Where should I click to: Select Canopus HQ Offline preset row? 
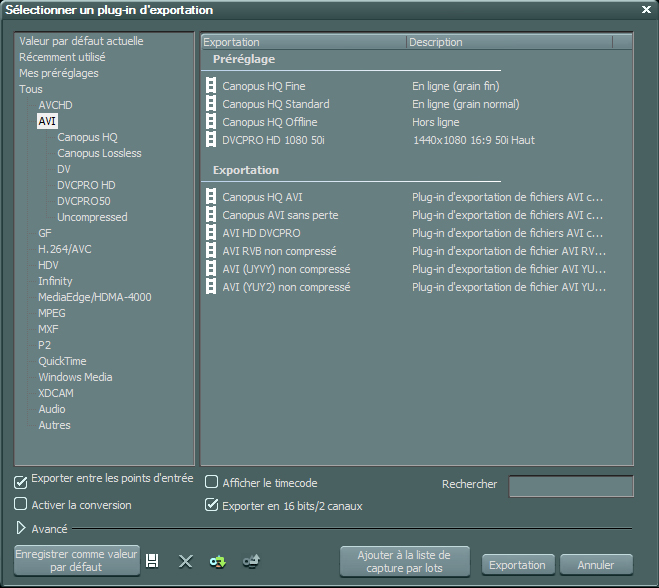(416, 122)
